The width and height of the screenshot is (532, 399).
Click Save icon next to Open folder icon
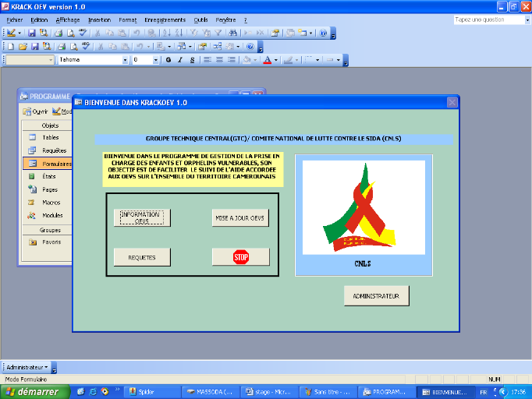[x=35, y=47]
